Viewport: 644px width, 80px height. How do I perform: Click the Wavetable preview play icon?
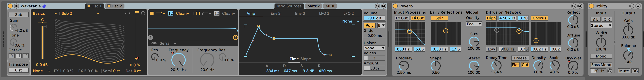[16, 6]
